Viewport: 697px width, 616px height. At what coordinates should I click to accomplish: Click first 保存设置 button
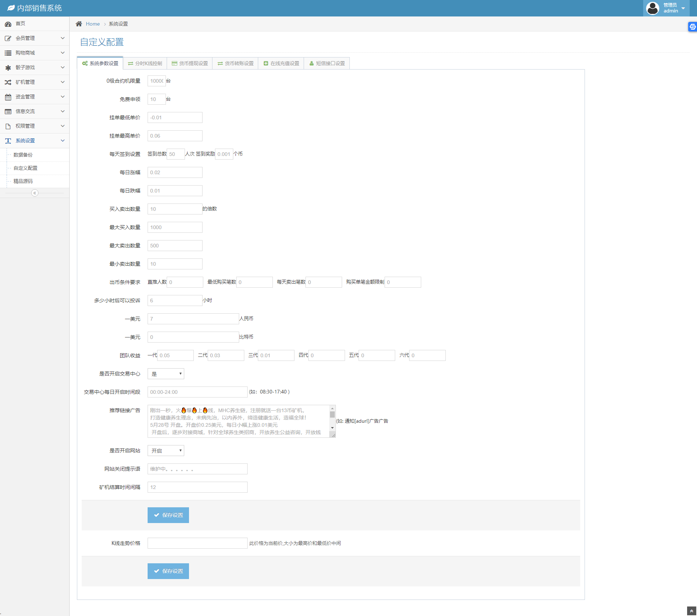click(168, 515)
